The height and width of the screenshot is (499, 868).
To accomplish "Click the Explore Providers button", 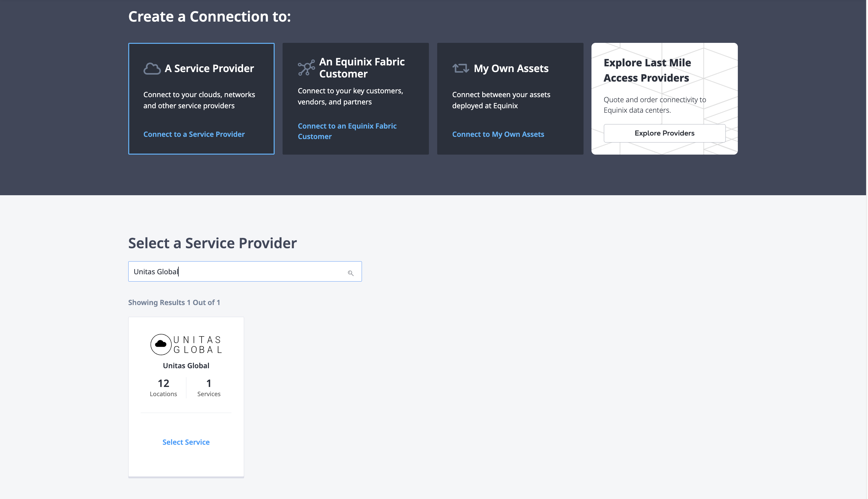I will tap(664, 133).
